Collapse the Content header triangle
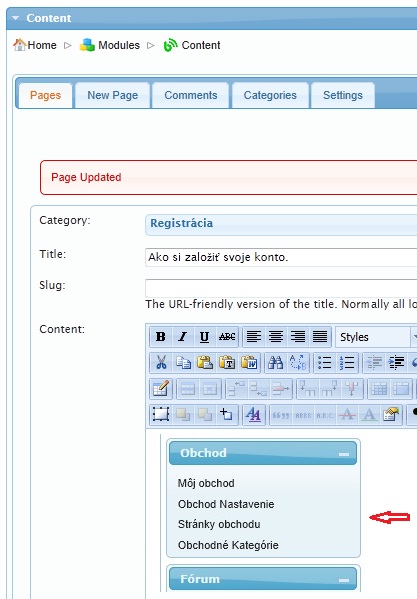 point(16,18)
